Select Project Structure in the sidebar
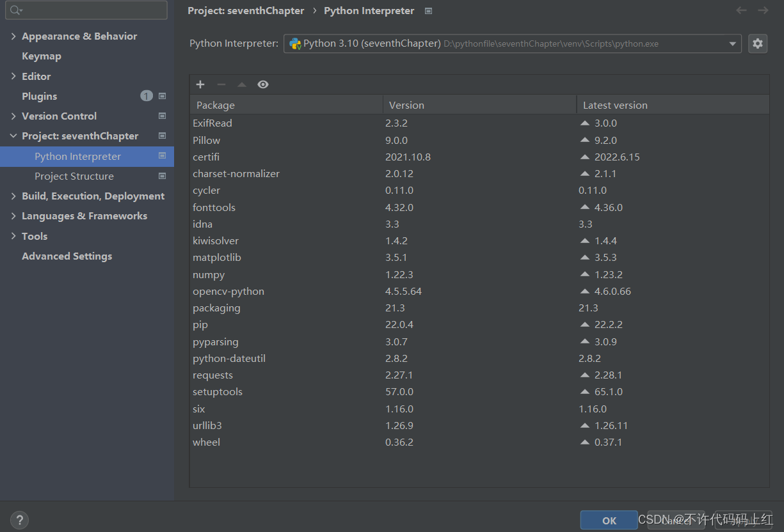Image resolution: width=784 pixels, height=532 pixels. (x=74, y=176)
